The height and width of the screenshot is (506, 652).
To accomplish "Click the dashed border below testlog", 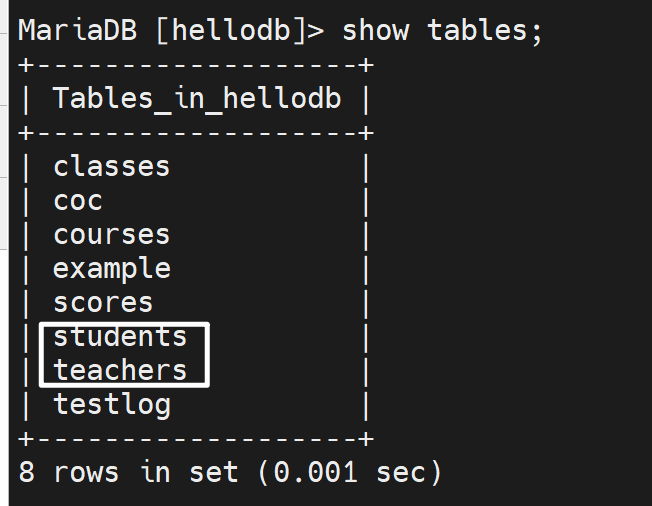I will coord(196,439).
